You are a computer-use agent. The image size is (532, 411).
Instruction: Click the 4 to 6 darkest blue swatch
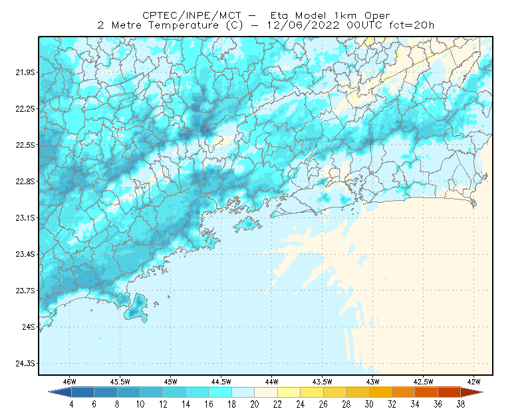point(82,392)
